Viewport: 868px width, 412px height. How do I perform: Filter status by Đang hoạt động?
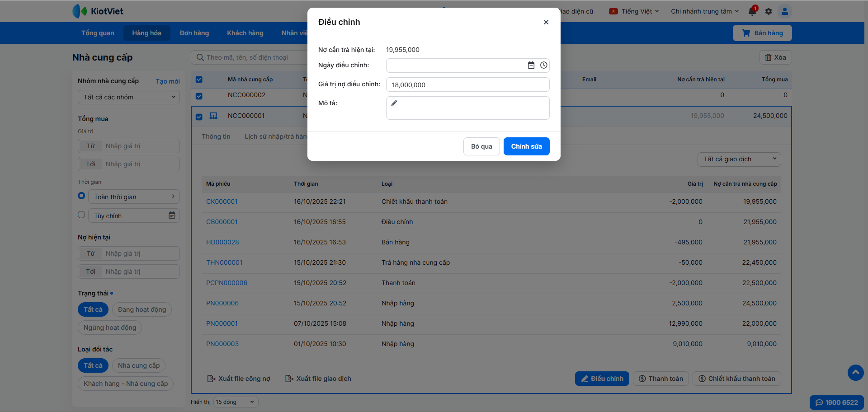[x=142, y=309]
